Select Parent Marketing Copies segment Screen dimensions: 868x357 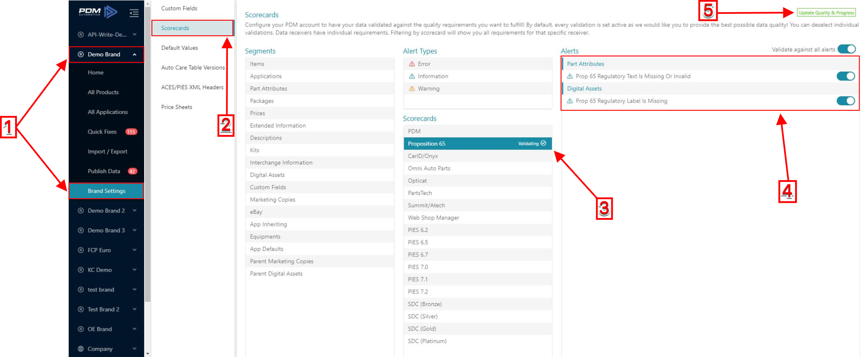(x=319, y=261)
